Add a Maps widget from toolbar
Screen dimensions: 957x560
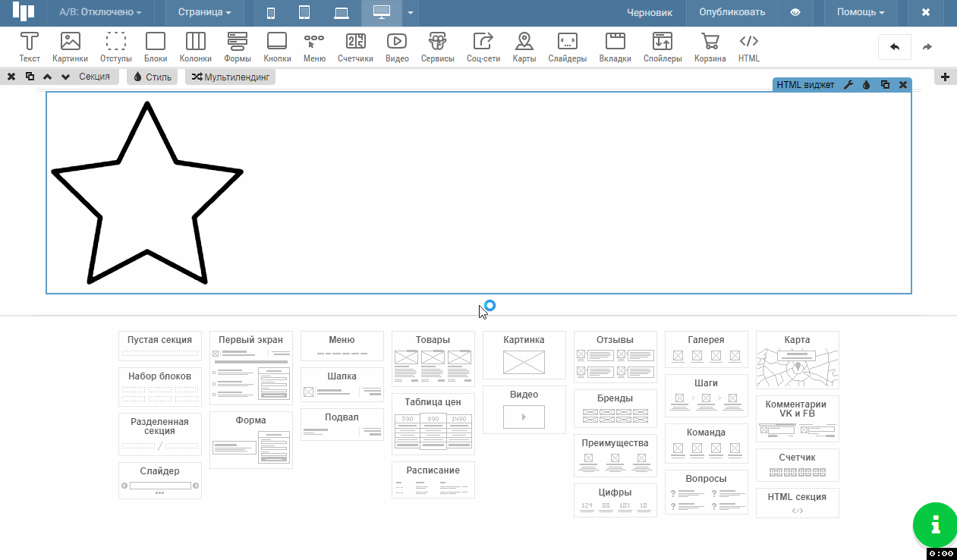[524, 47]
